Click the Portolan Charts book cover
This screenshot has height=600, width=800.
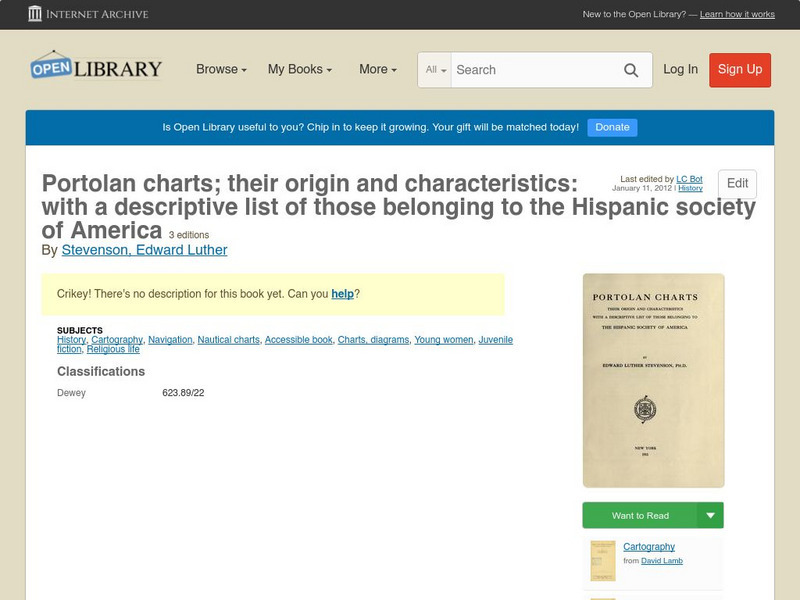653,380
